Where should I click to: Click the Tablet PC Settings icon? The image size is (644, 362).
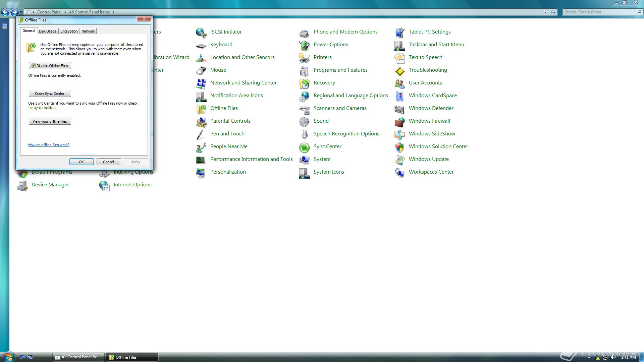coord(399,33)
